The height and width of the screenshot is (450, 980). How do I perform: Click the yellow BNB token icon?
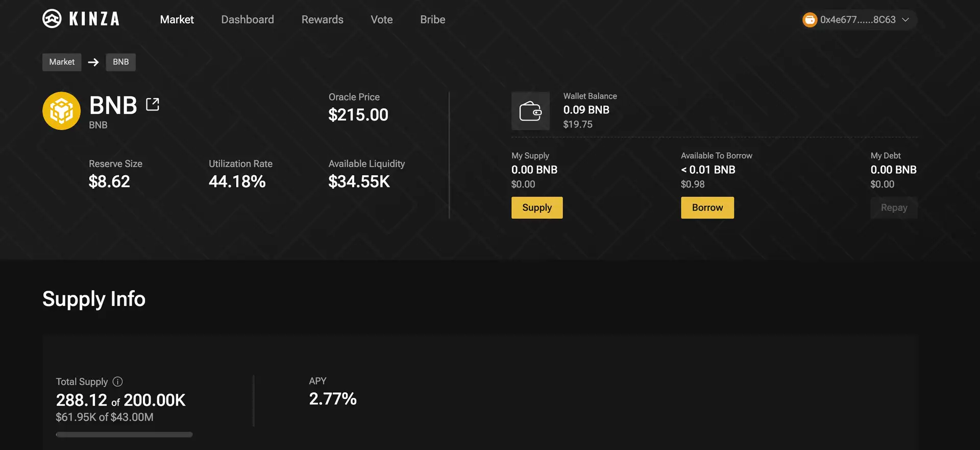[x=61, y=111]
